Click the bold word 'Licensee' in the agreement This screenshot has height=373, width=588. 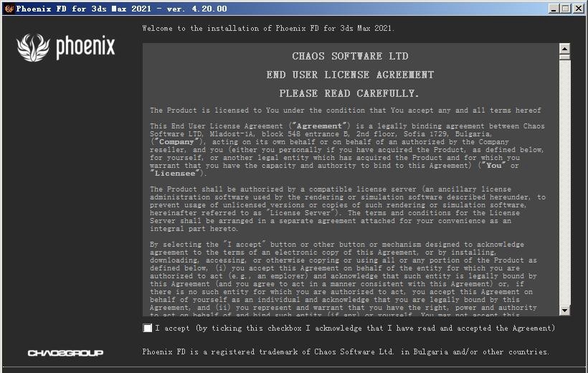(x=175, y=174)
